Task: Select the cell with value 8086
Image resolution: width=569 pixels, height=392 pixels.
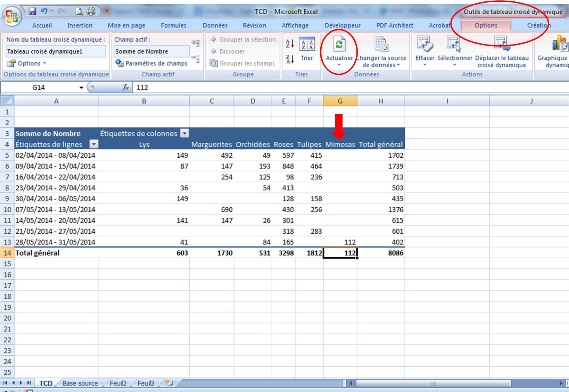Action: point(381,253)
